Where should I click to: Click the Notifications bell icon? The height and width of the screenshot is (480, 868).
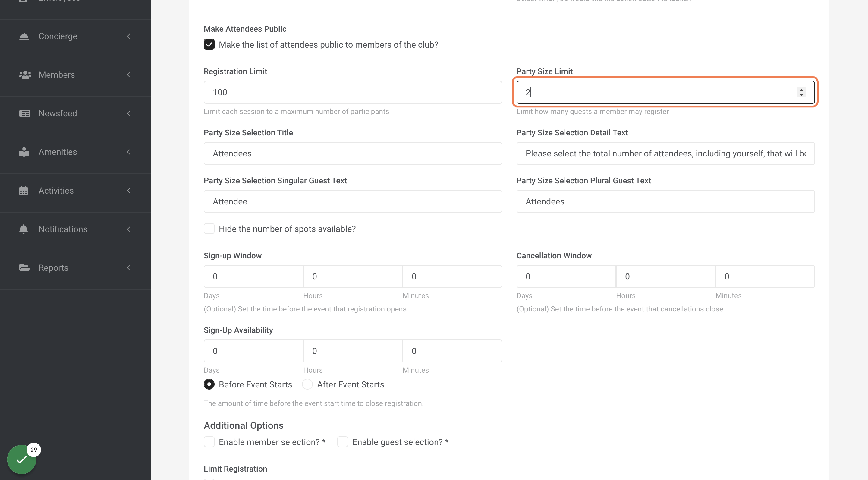pyautogui.click(x=24, y=229)
